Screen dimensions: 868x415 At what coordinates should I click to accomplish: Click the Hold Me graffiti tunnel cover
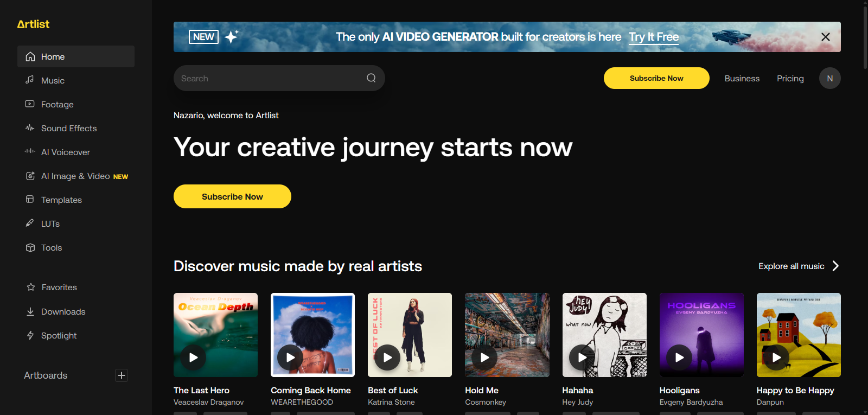pyautogui.click(x=507, y=335)
